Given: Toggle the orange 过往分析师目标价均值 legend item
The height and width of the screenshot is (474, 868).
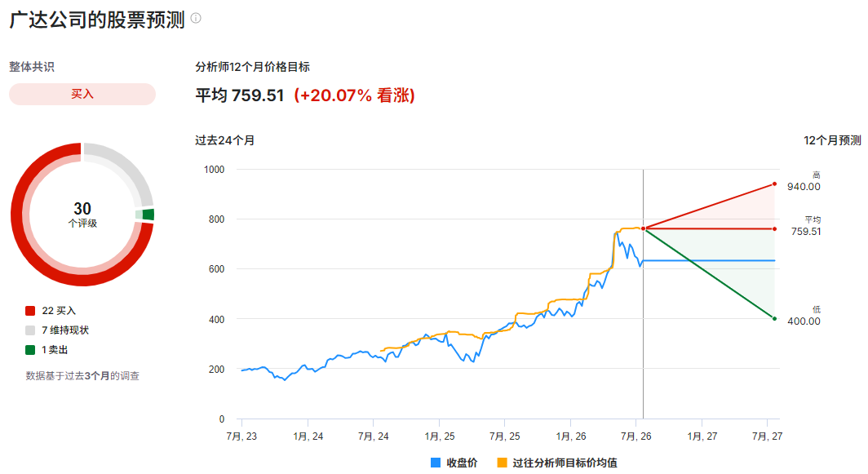Looking at the screenshot, I should (557, 463).
